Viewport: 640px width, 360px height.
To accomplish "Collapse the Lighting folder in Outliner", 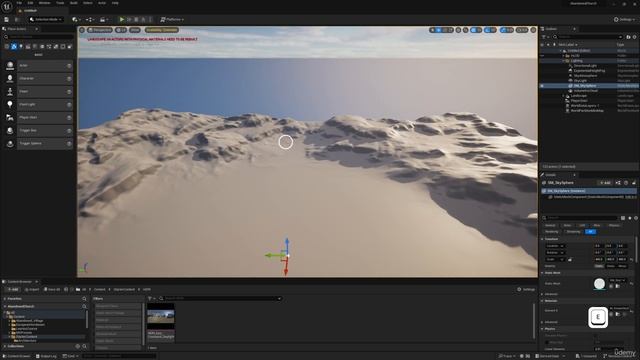I will pos(564,61).
